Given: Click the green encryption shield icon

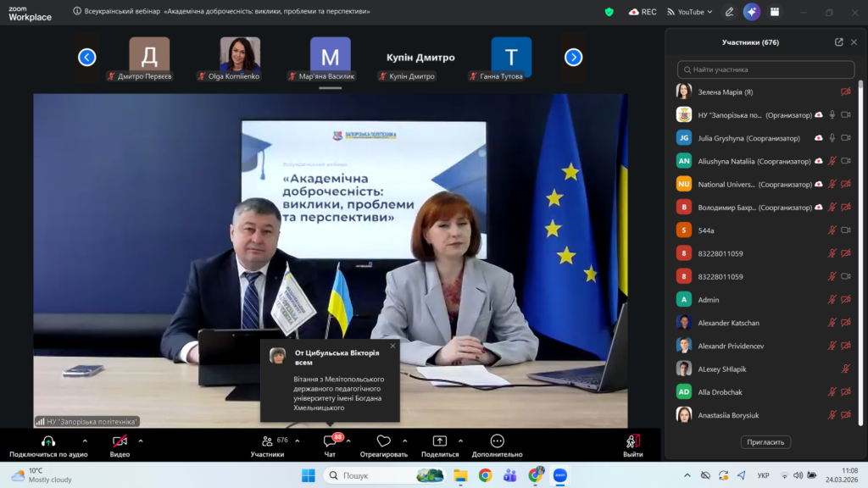Looking at the screenshot, I should (x=609, y=12).
